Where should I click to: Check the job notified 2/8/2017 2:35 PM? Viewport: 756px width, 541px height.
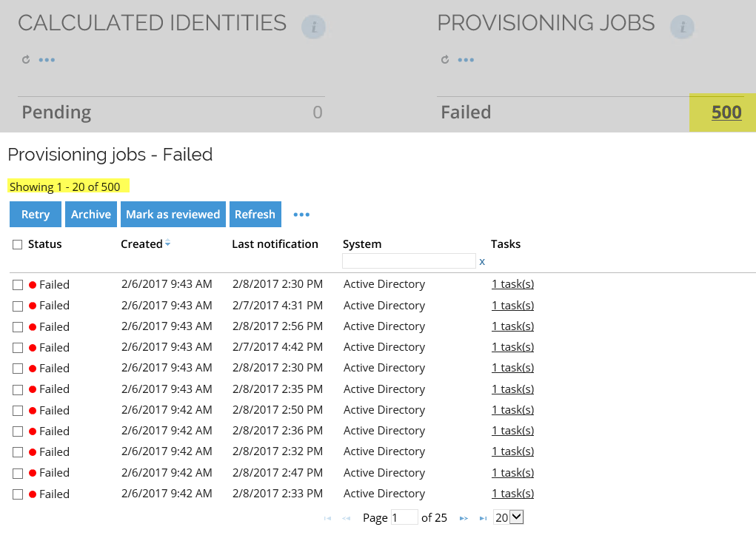point(17,390)
